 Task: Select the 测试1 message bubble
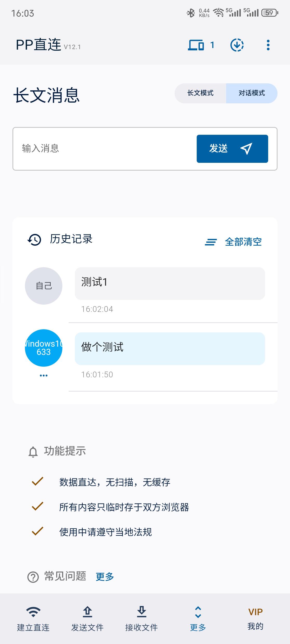click(170, 283)
